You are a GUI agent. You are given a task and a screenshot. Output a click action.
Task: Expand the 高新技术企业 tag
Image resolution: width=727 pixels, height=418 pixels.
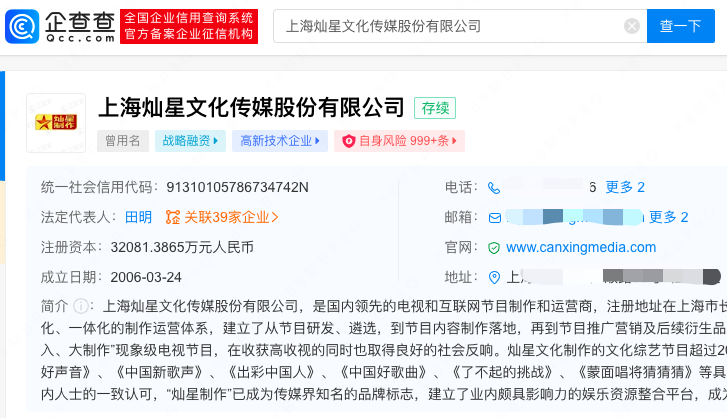(x=280, y=141)
